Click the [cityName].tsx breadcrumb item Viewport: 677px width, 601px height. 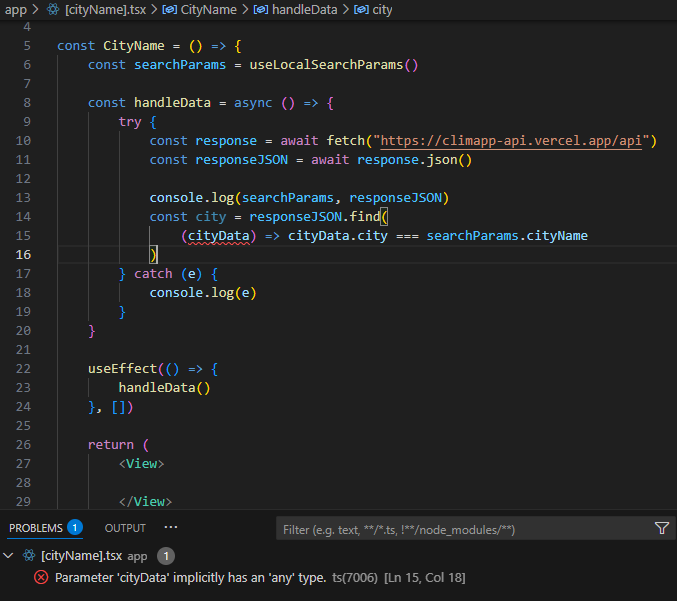point(105,9)
